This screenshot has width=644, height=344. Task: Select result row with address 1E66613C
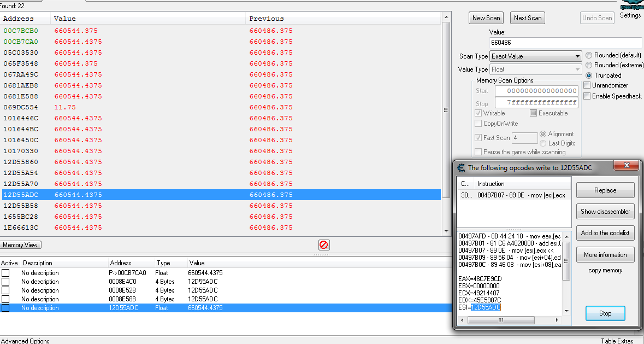(221, 228)
